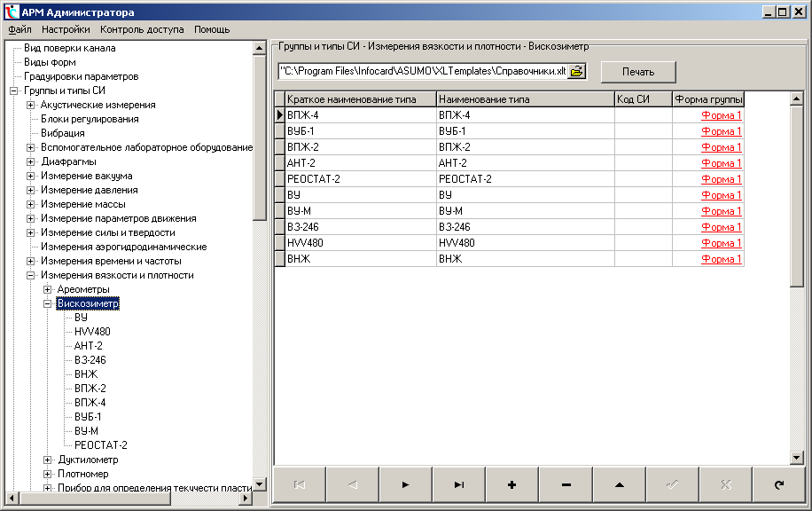This screenshot has width=812, height=511.
Task: Click the up-triangle edit record button
Action: [x=619, y=484]
